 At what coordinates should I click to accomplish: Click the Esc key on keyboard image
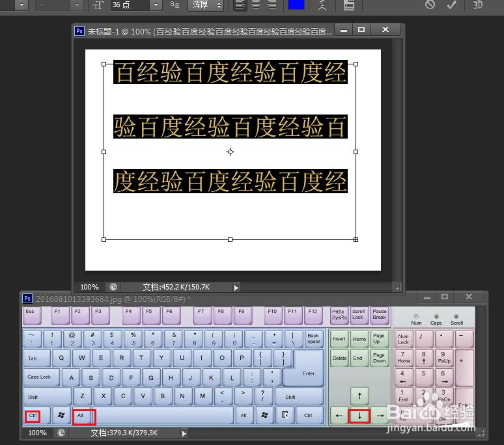coord(31,316)
